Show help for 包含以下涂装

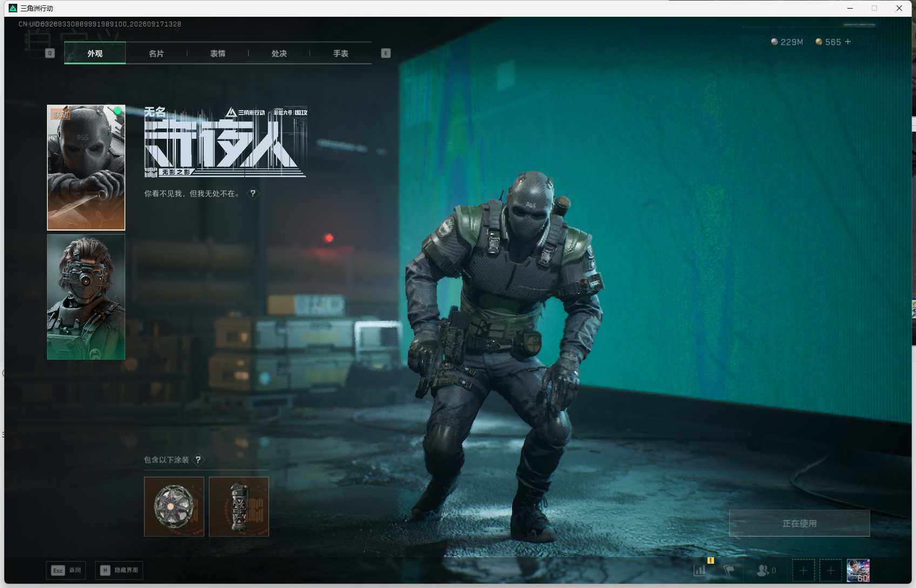coord(198,459)
